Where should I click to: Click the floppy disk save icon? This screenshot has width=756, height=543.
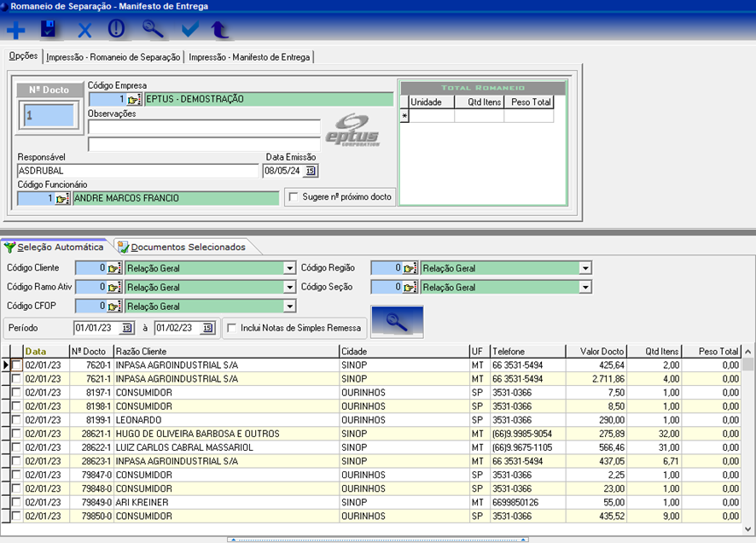pos(49,30)
